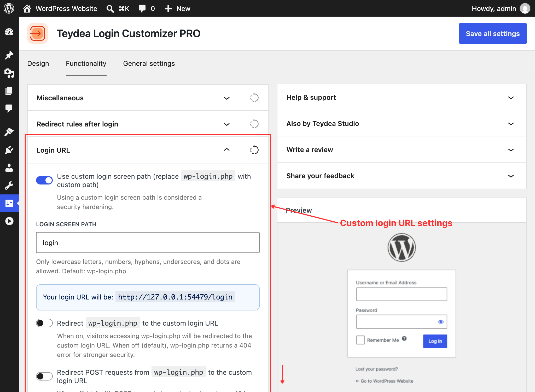This screenshot has height=392, width=535.
Task: Expand Write a review panel
Action: click(402, 150)
